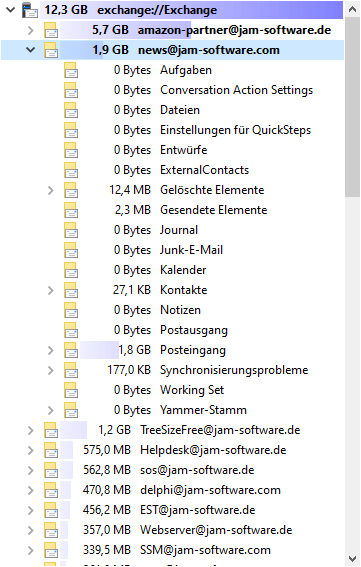Image resolution: width=361 pixels, height=567 pixels.
Task: Select the exchange://Exchange root entry
Action: pyautogui.click(x=157, y=10)
